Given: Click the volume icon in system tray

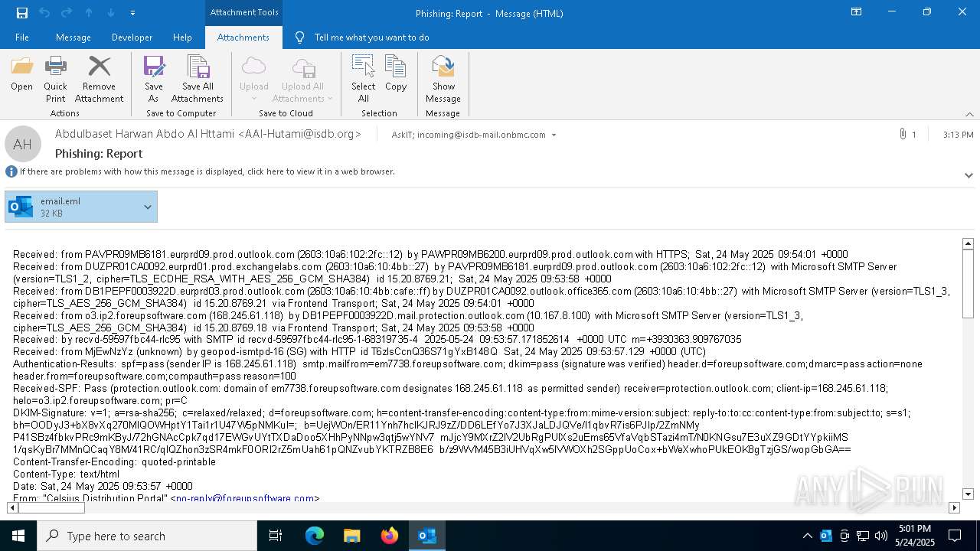Looking at the screenshot, I should 881,536.
